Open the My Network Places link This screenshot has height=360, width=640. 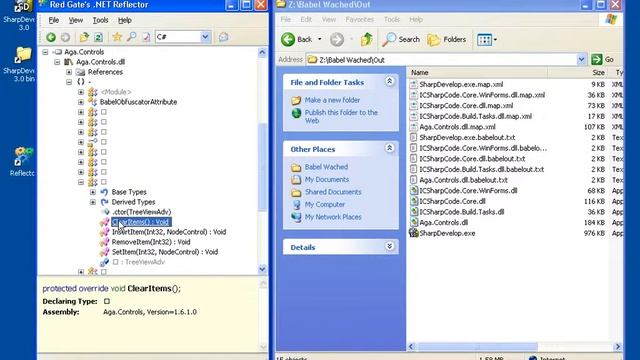coord(333,217)
